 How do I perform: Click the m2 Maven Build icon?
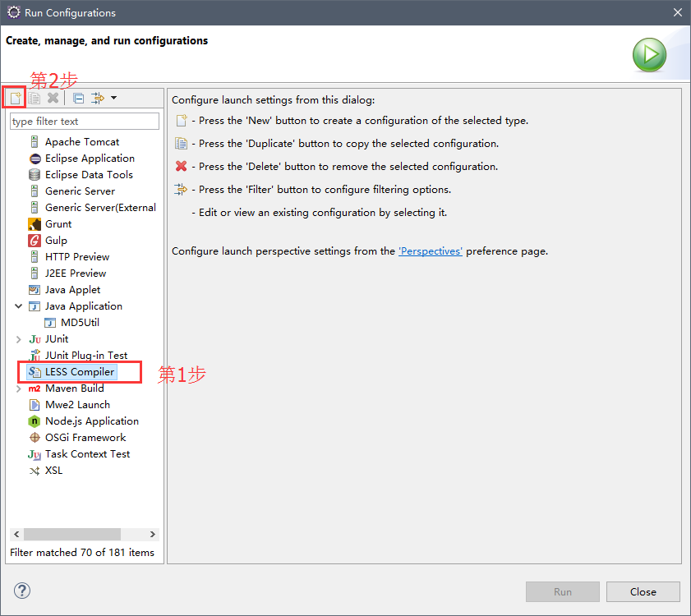pos(35,388)
